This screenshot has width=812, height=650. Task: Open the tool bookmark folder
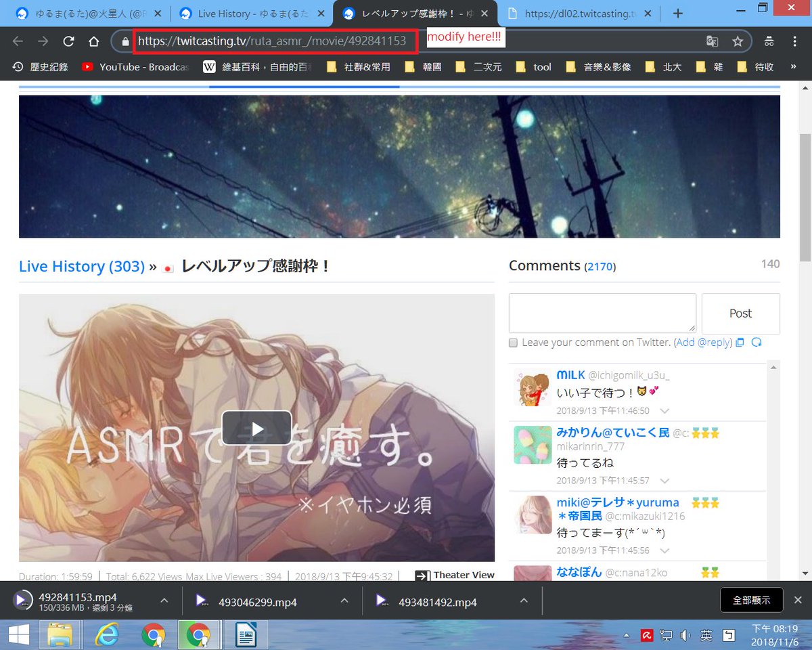[x=533, y=67]
